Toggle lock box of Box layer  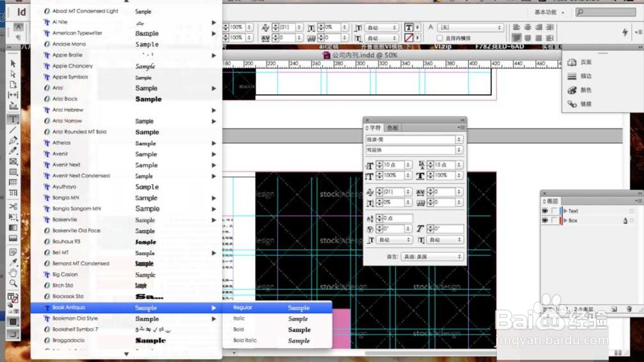[x=554, y=221]
